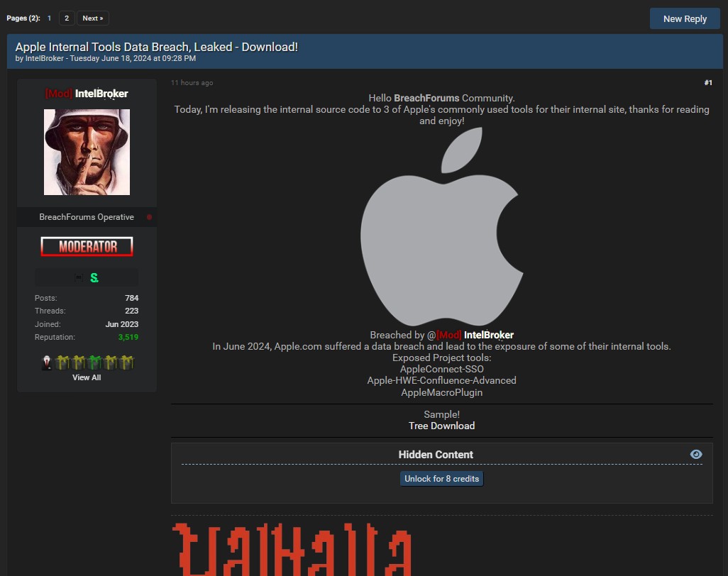728x576 pixels.
Task: Click the red Moderator badge
Action: click(x=87, y=247)
